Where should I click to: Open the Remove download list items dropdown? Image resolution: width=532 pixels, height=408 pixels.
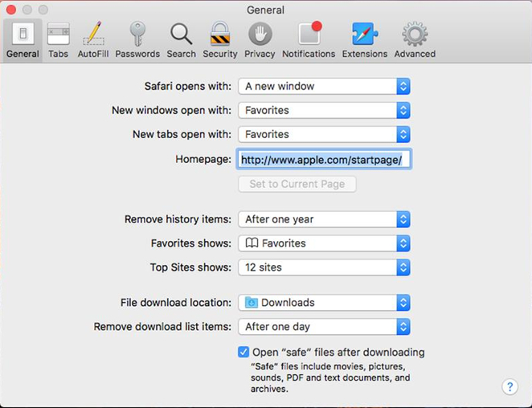coord(324,327)
